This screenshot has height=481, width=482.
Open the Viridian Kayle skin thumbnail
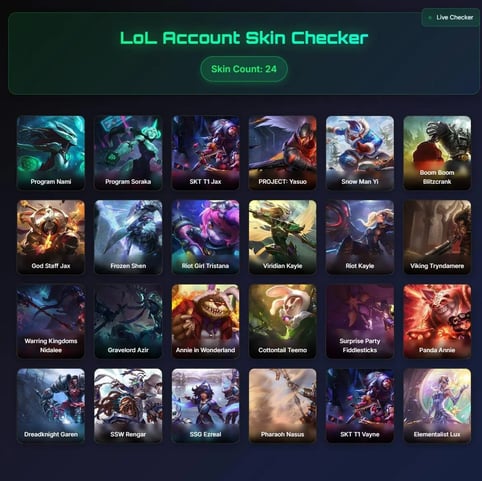pyautogui.click(x=282, y=237)
